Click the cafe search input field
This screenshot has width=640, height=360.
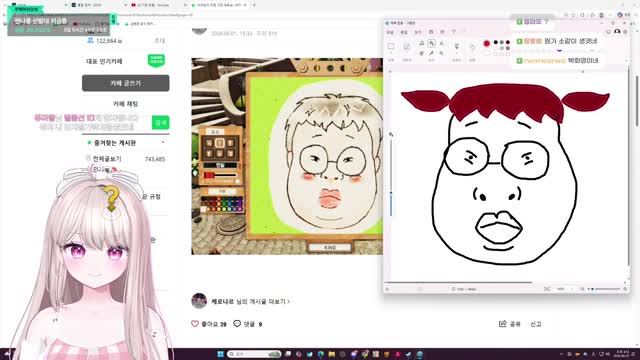tap(117, 122)
